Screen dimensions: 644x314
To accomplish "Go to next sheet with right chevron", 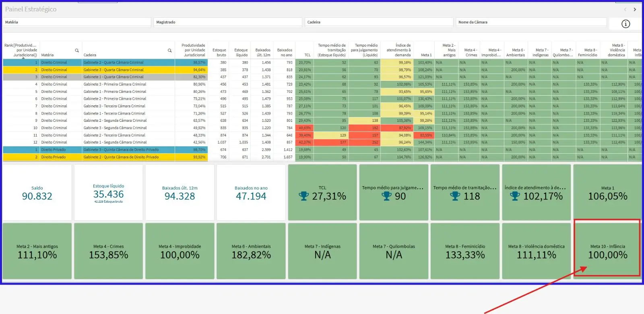I will pos(635,9).
